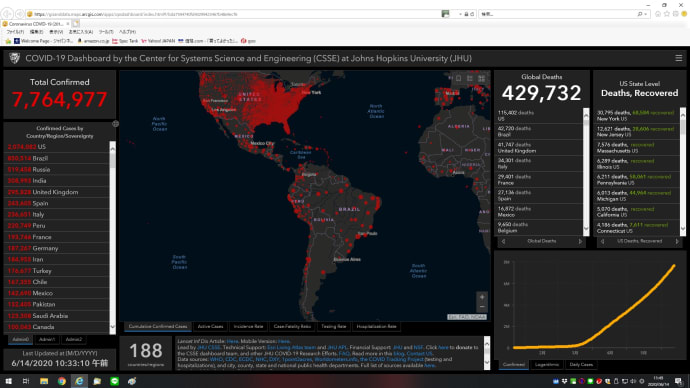Open the map legend list icon
The width and height of the screenshot is (690, 388).
tap(470, 79)
